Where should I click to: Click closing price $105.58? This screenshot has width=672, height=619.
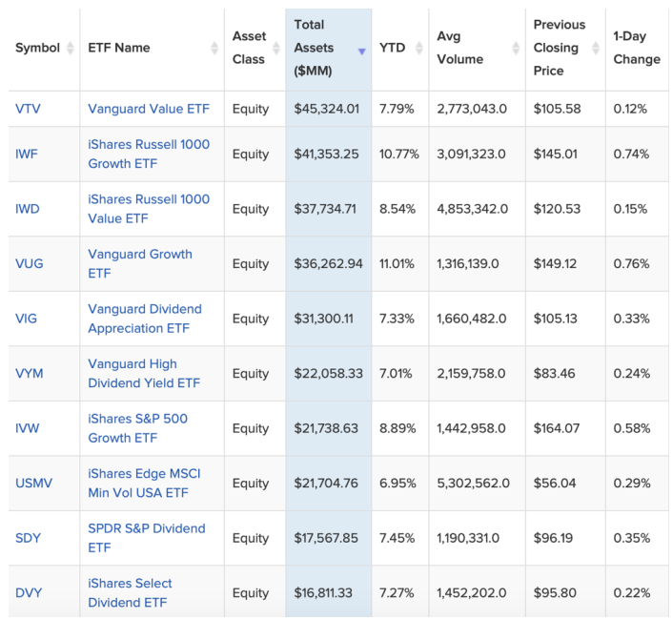(558, 109)
